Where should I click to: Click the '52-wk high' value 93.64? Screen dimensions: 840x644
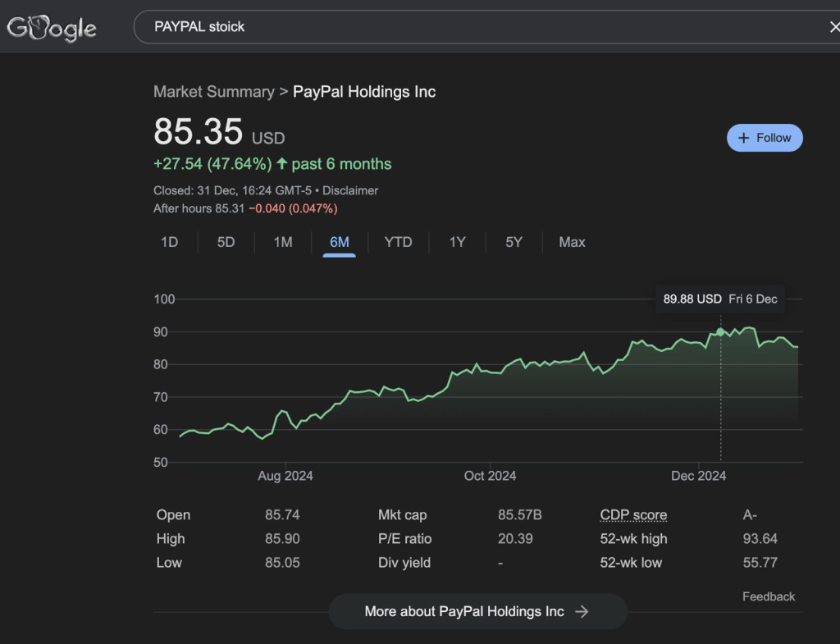pyautogui.click(x=760, y=538)
